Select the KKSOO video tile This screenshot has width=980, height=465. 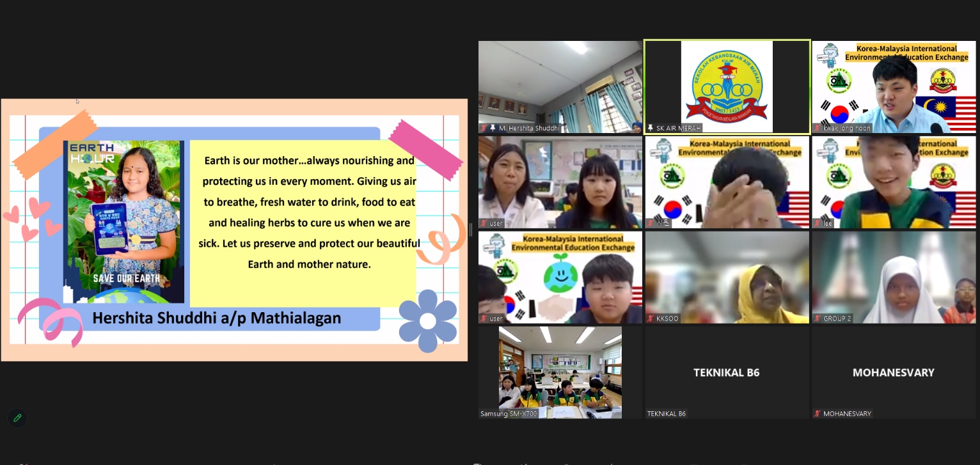[x=727, y=278]
